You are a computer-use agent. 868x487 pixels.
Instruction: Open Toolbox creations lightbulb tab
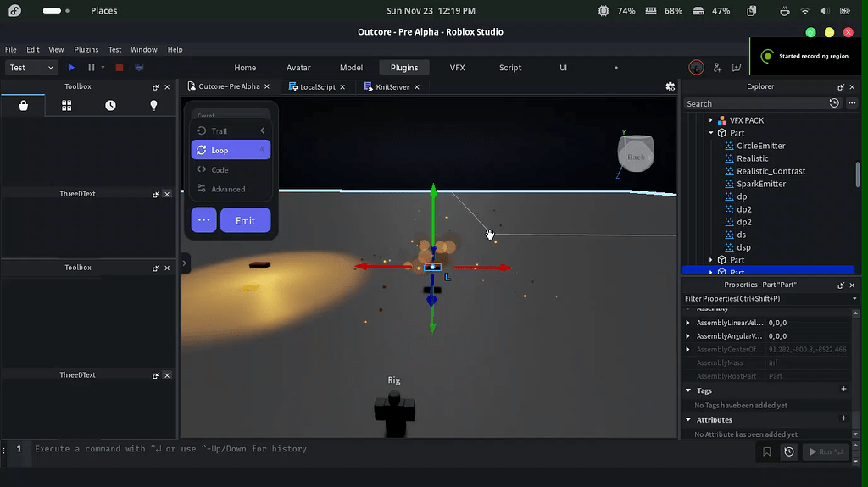[154, 106]
